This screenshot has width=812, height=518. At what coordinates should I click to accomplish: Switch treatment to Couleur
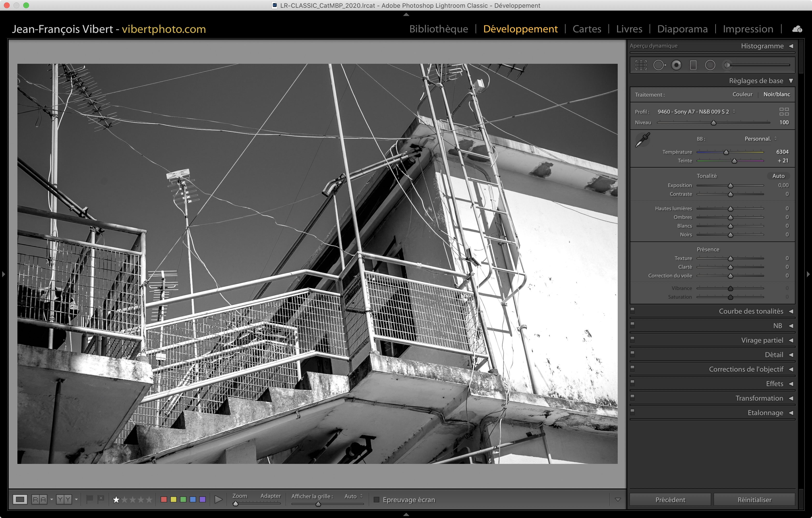pyautogui.click(x=742, y=94)
